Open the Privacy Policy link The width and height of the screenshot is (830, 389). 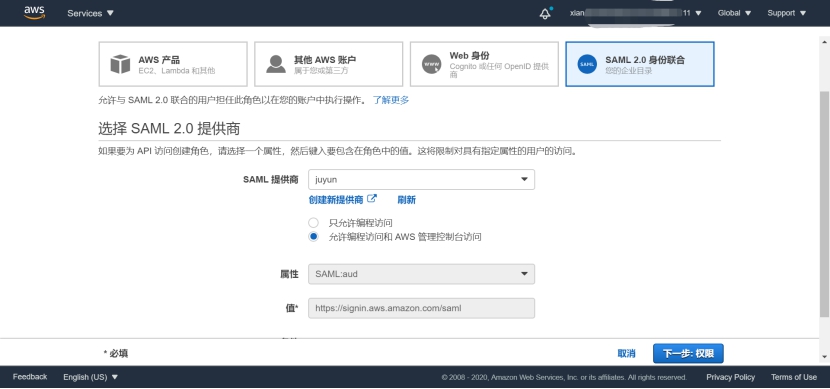click(730, 377)
